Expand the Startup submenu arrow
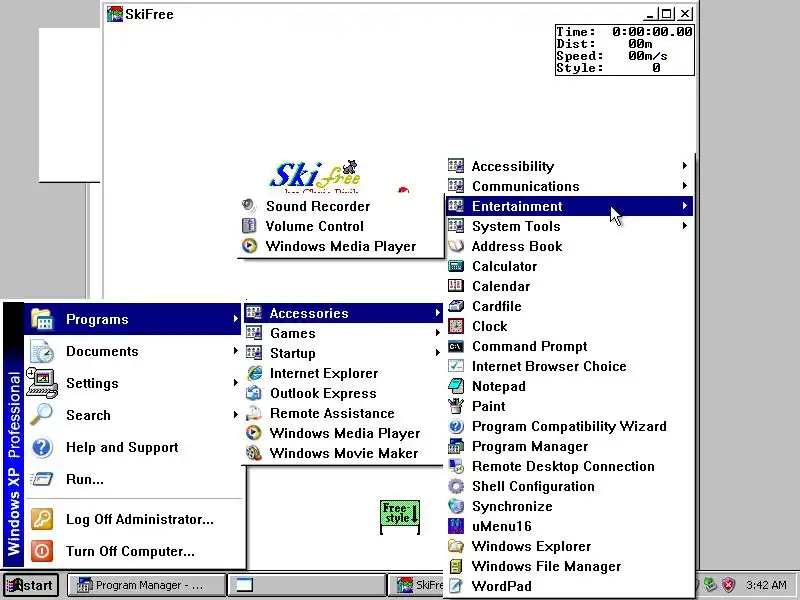This screenshot has height=600, width=800. (x=437, y=353)
